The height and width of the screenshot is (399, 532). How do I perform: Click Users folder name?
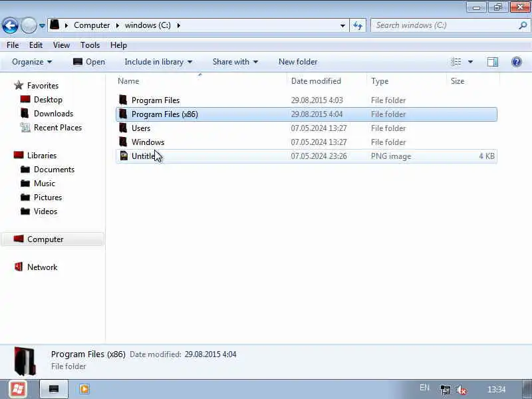(141, 128)
